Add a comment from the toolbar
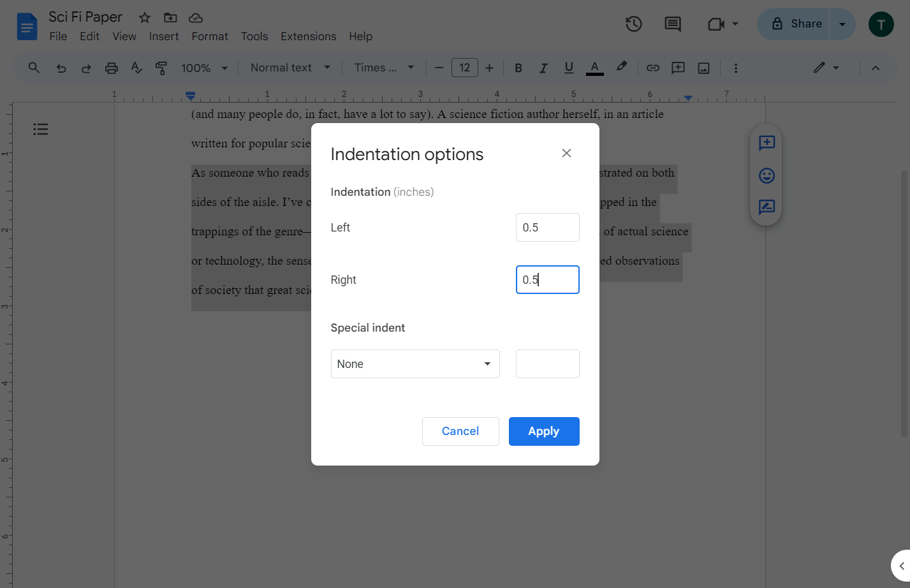 click(678, 68)
